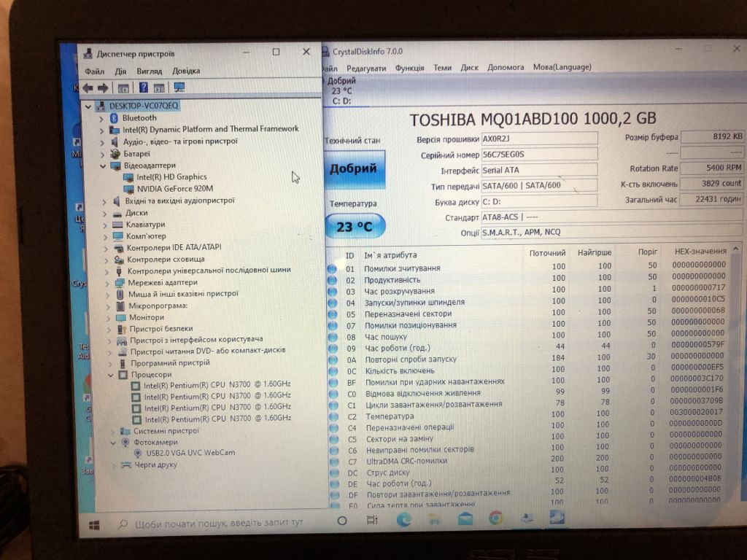Open the Вигляд menu in Device Manager
The image size is (747, 560).
pyautogui.click(x=149, y=71)
